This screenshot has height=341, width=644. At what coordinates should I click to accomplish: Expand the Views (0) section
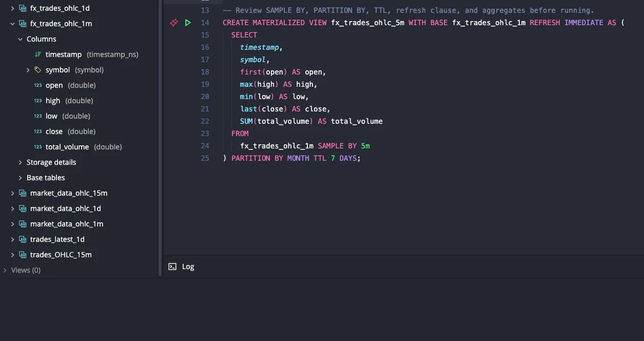(x=5, y=270)
